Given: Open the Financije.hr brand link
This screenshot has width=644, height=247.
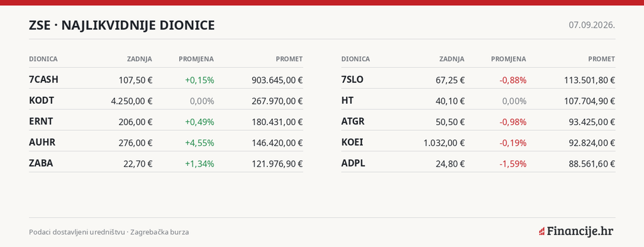Looking at the screenshot, I should (576, 231).
